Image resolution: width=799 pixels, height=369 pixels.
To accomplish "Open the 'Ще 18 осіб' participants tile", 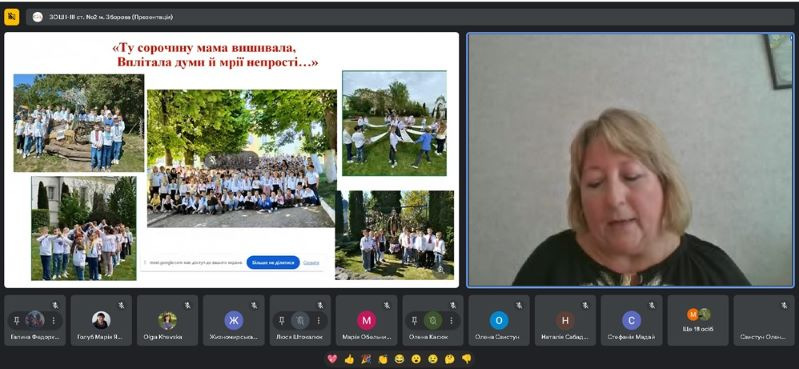I will click(x=698, y=321).
